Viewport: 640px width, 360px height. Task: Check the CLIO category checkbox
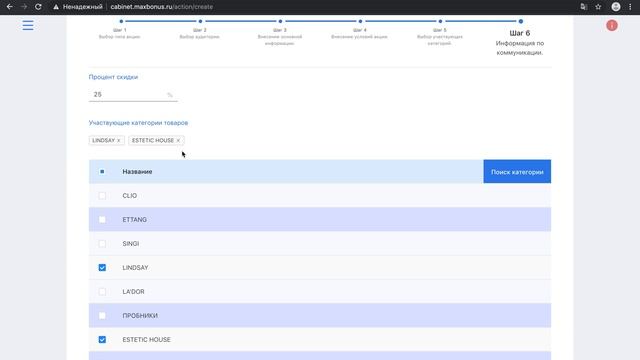point(102,196)
